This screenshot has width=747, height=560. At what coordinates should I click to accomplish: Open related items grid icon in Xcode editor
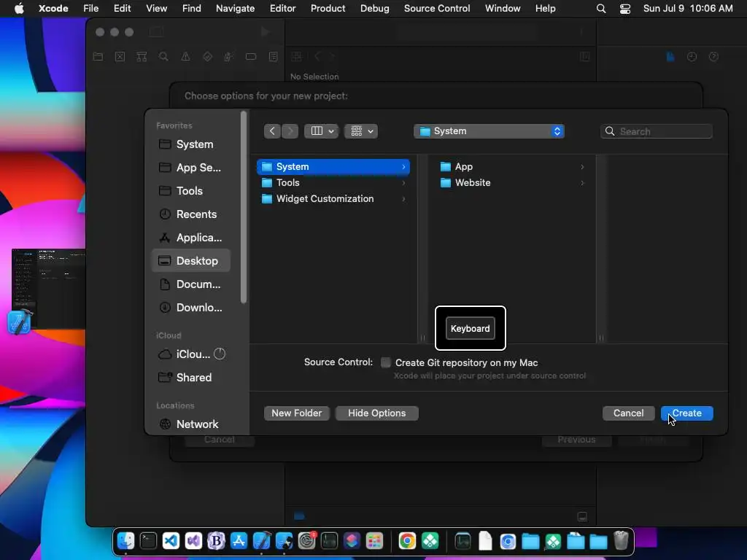click(296, 57)
